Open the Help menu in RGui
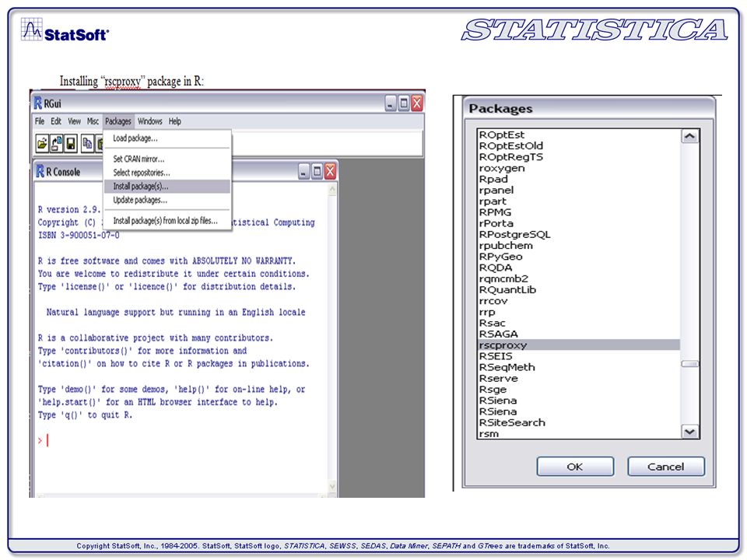Image resolution: width=747 pixels, height=560 pixels. (x=175, y=121)
